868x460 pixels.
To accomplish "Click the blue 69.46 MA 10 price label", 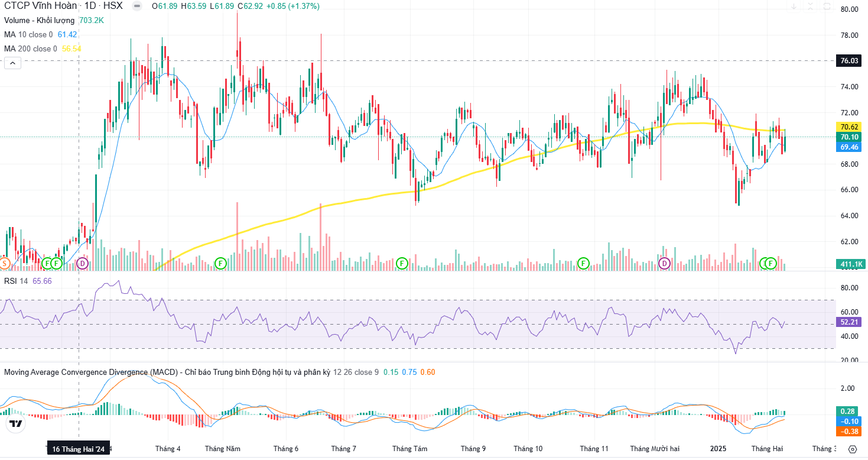I will click(x=849, y=147).
